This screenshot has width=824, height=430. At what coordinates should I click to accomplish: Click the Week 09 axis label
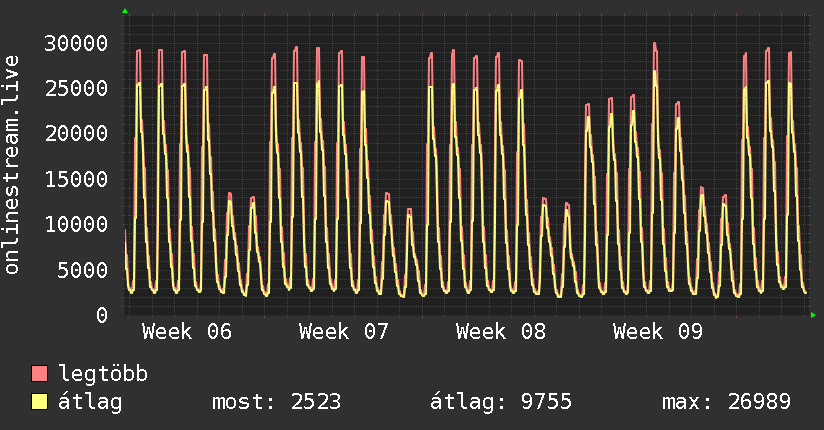point(658,332)
